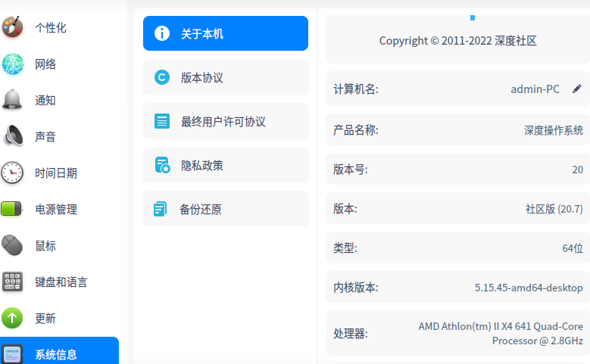Screen dimensions: 590x364
Task: Click the copyright icon of 版本协议
Action: click(162, 77)
